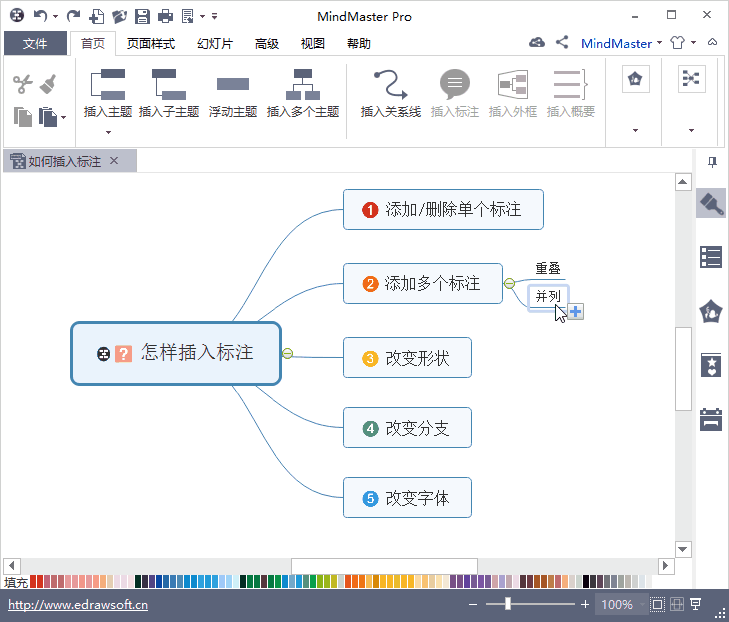Image resolution: width=729 pixels, height=622 pixels.
Task: Toggle fit-to-page view in status bar
Action: click(657, 604)
